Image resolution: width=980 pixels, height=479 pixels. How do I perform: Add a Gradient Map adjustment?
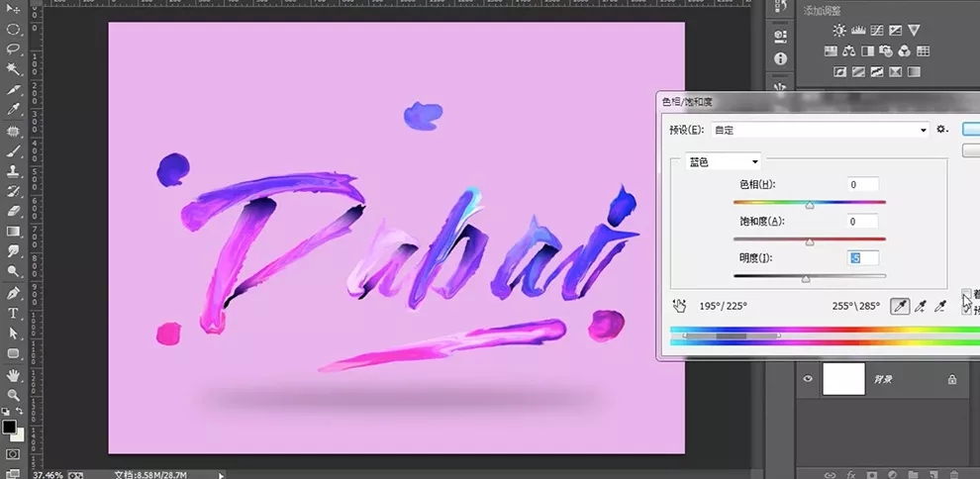click(x=914, y=72)
